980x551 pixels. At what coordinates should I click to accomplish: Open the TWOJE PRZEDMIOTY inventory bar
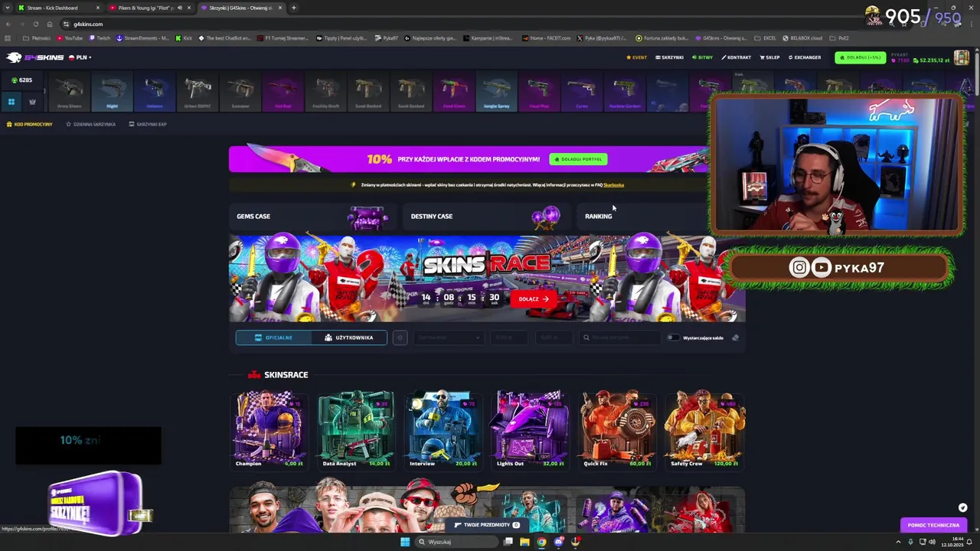487,525
